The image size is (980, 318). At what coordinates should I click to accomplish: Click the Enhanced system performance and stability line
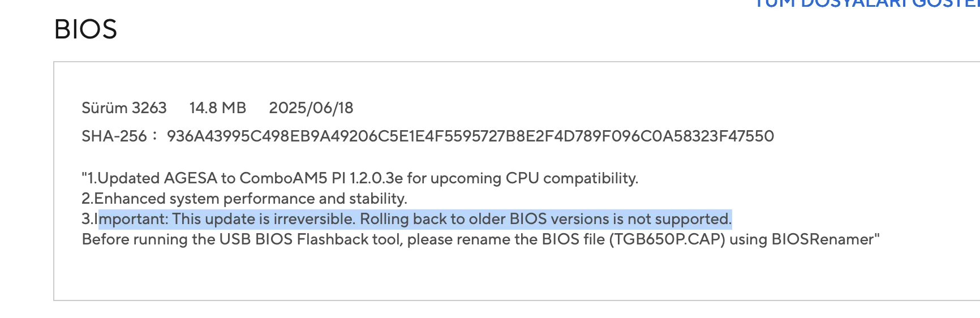point(244,199)
